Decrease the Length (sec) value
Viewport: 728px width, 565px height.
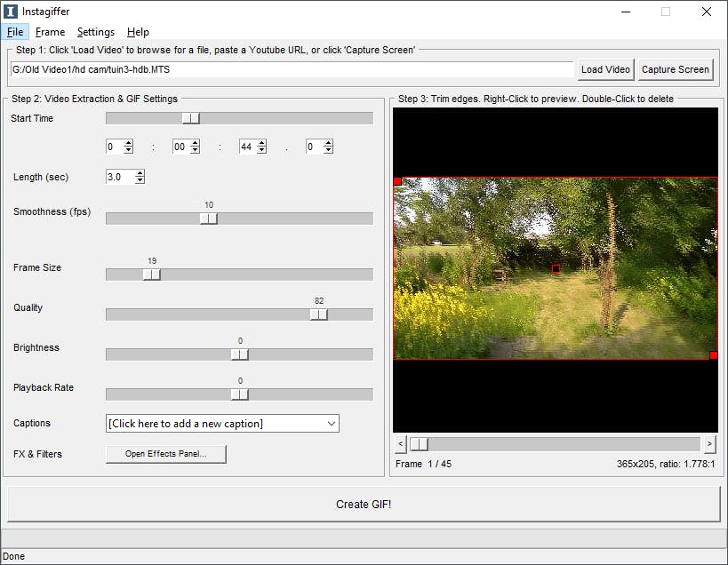140,180
